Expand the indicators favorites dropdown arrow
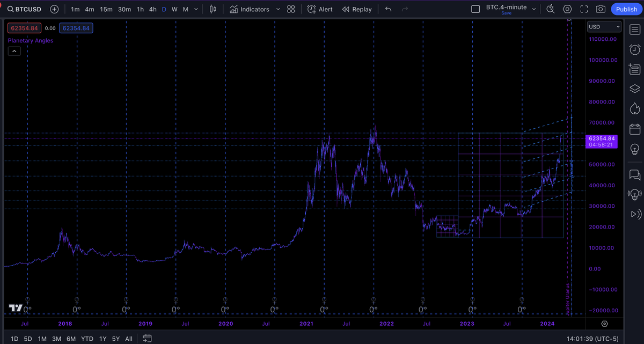 (278, 9)
